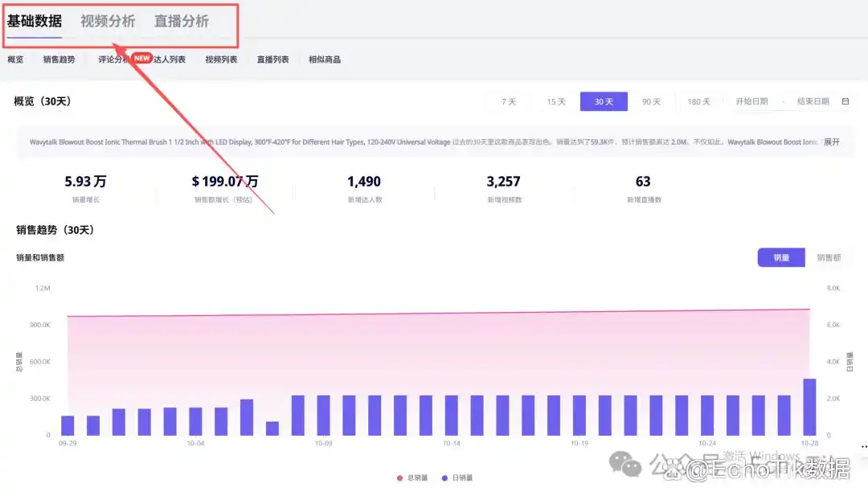Open the 直播列表 section

point(272,59)
